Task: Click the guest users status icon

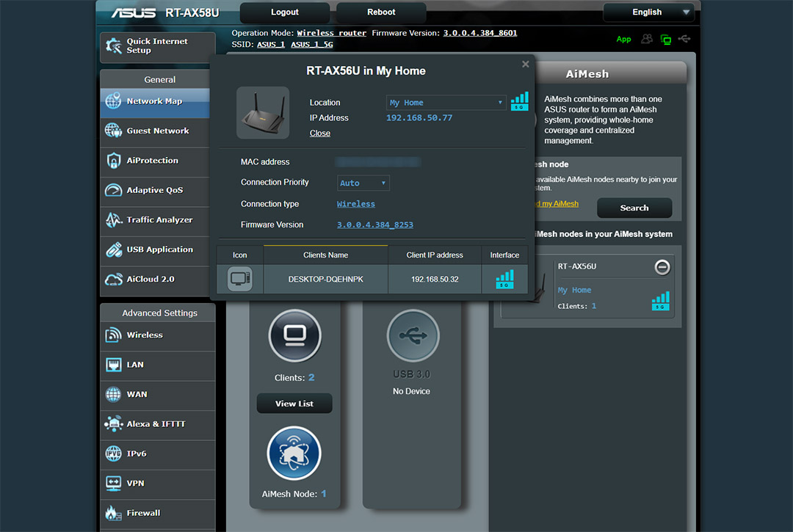Action: pos(646,39)
